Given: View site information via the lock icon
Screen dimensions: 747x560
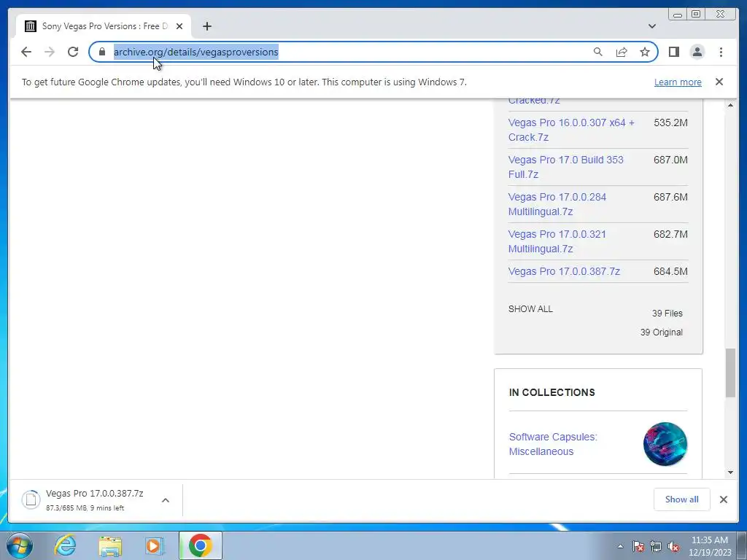Looking at the screenshot, I should [x=102, y=52].
